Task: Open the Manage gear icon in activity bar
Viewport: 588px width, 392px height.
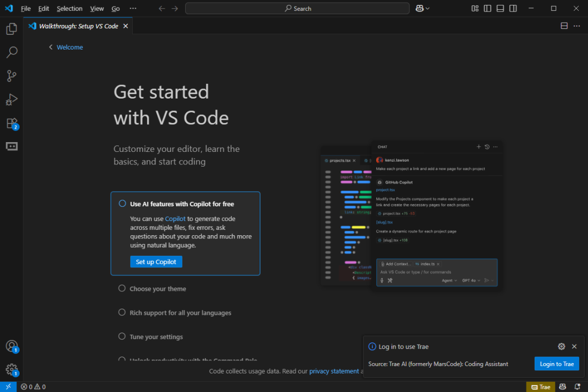Action: [11, 370]
